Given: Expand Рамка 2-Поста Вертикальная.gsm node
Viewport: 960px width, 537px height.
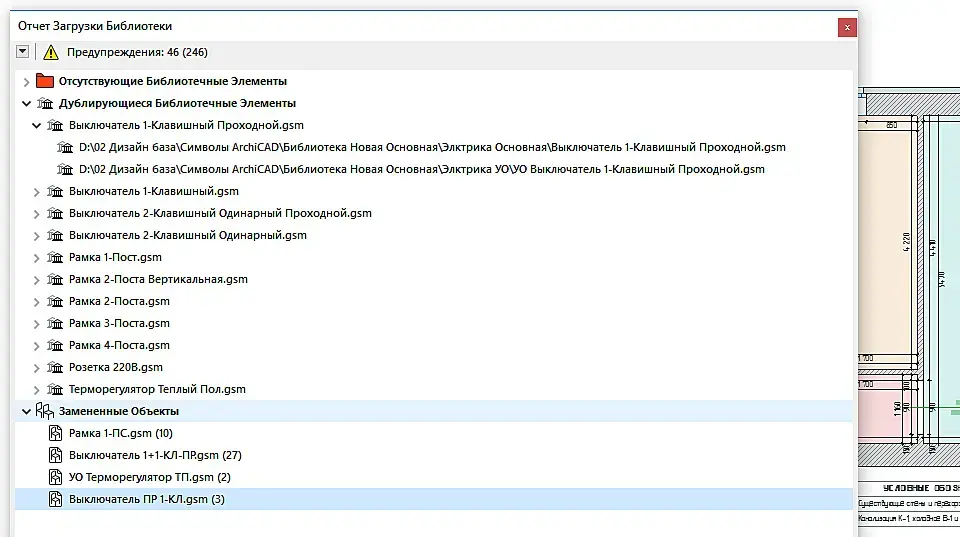Looking at the screenshot, I should tap(37, 280).
